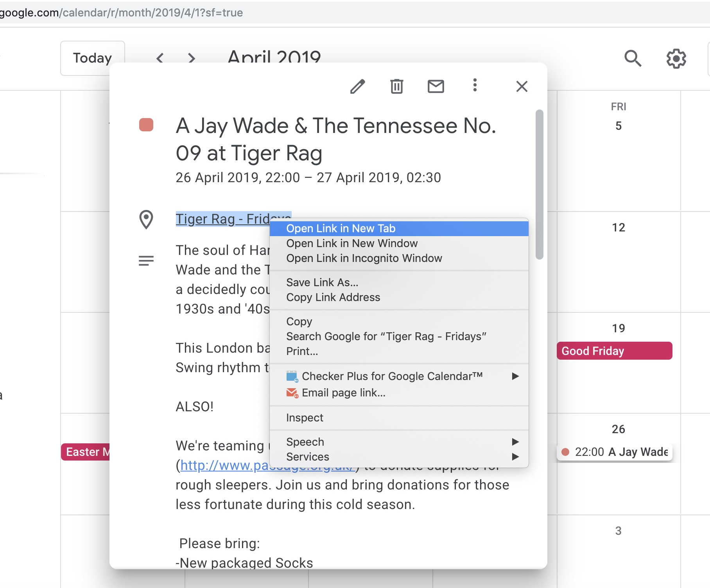Click the "ALSO!" line in the description

[x=194, y=407]
